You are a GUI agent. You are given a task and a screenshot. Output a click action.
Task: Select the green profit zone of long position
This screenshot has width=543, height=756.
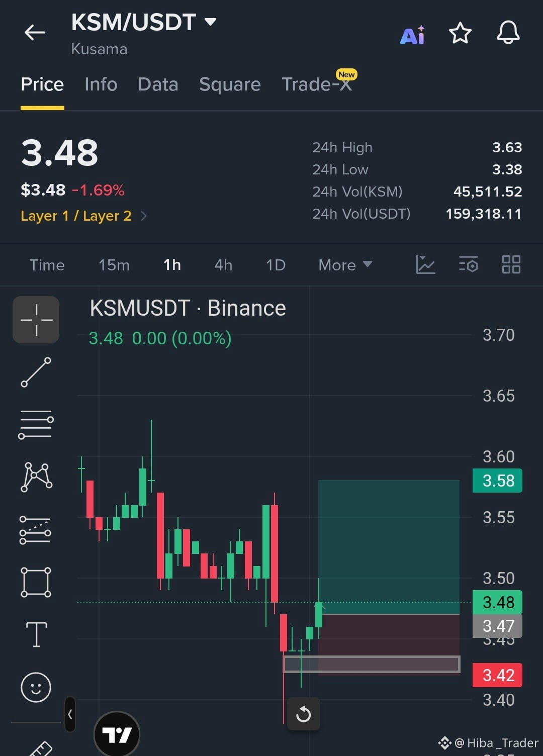(389, 547)
